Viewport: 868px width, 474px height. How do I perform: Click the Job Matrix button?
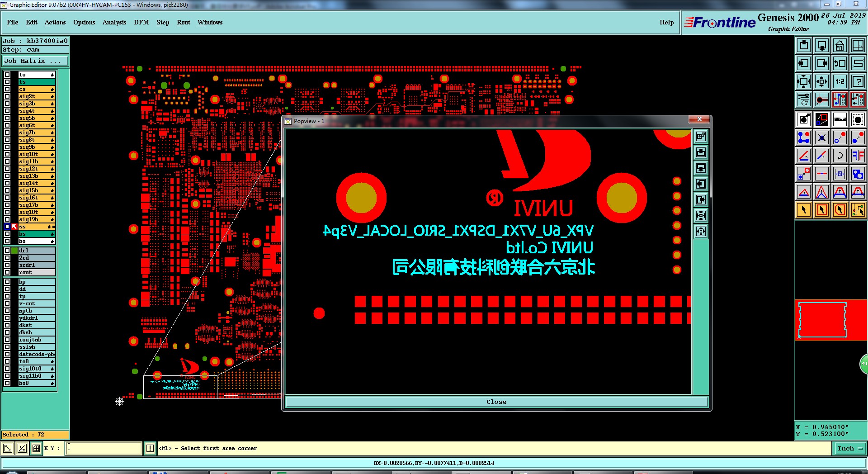35,61
